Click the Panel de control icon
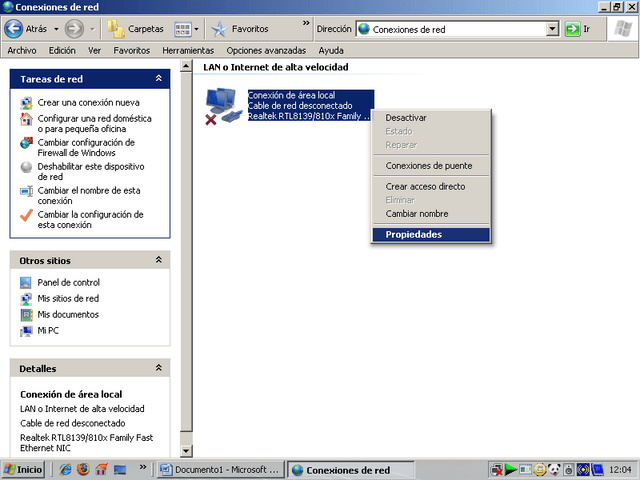This screenshot has width=640, height=480. [26, 282]
